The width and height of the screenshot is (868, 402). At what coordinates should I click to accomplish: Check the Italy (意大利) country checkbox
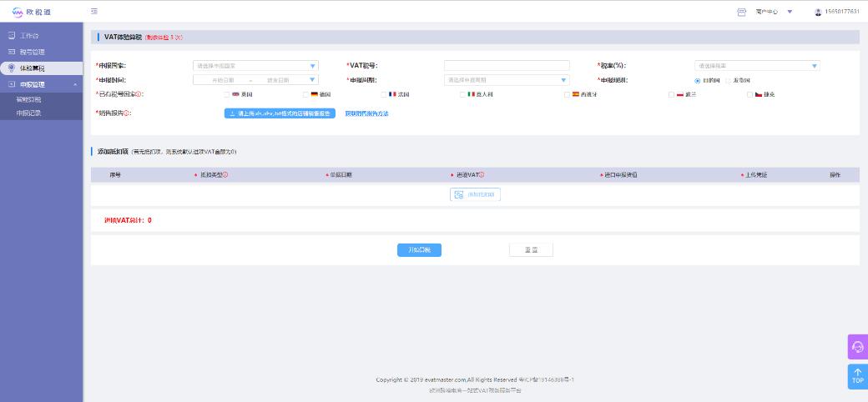(x=462, y=94)
